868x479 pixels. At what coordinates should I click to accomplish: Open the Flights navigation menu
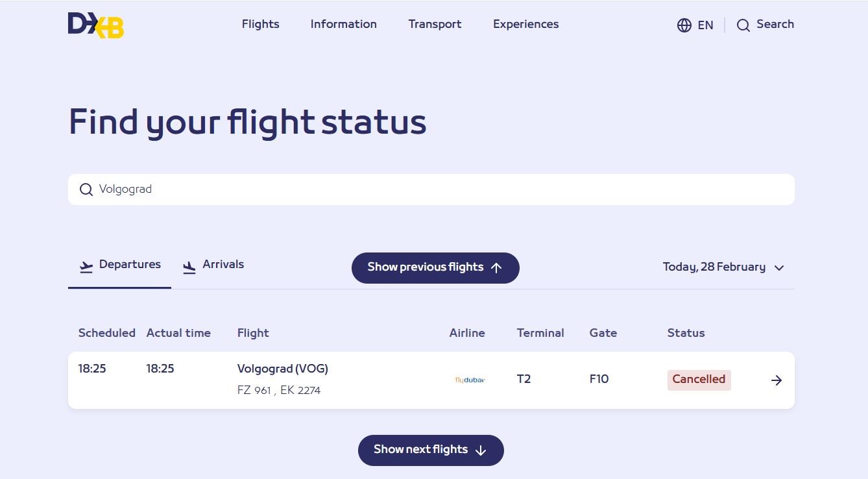260,24
